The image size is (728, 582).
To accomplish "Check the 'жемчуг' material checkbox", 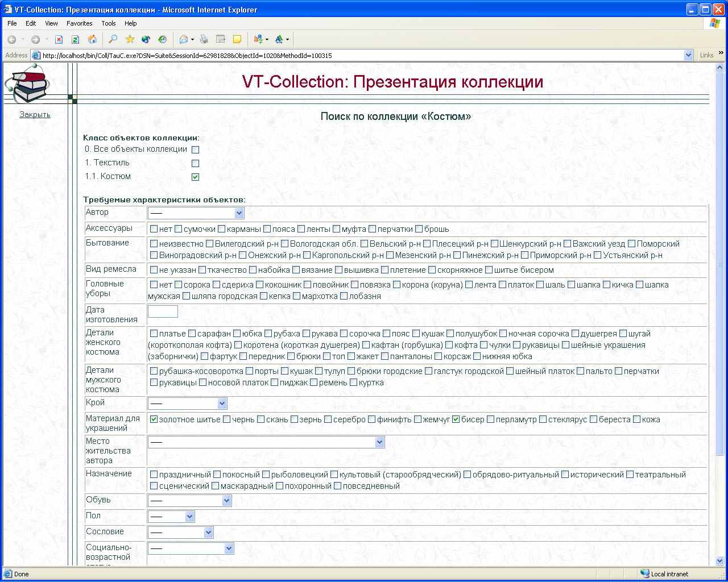I will tap(417, 419).
